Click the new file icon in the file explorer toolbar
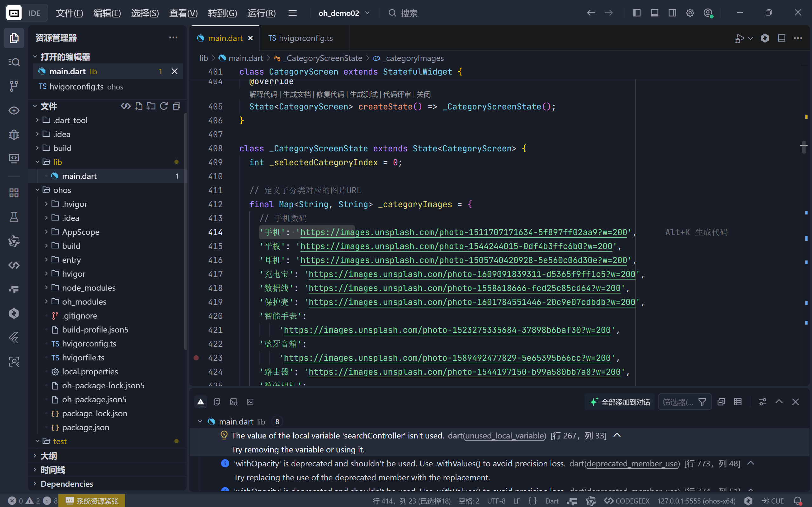The image size is (812, 507). (138, 106)
